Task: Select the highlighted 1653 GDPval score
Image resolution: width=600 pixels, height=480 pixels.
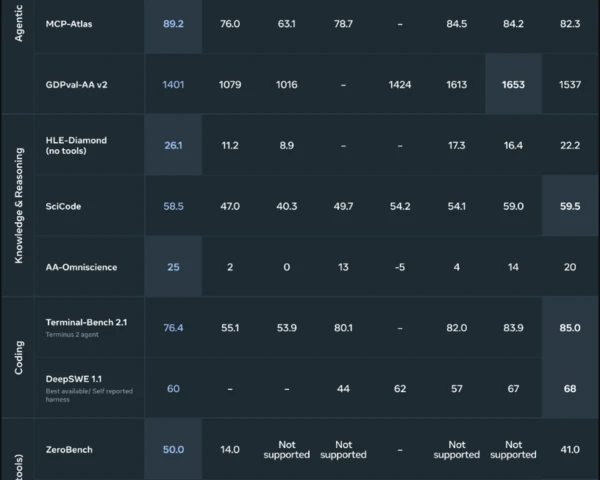Action: (x=513, y=85)
